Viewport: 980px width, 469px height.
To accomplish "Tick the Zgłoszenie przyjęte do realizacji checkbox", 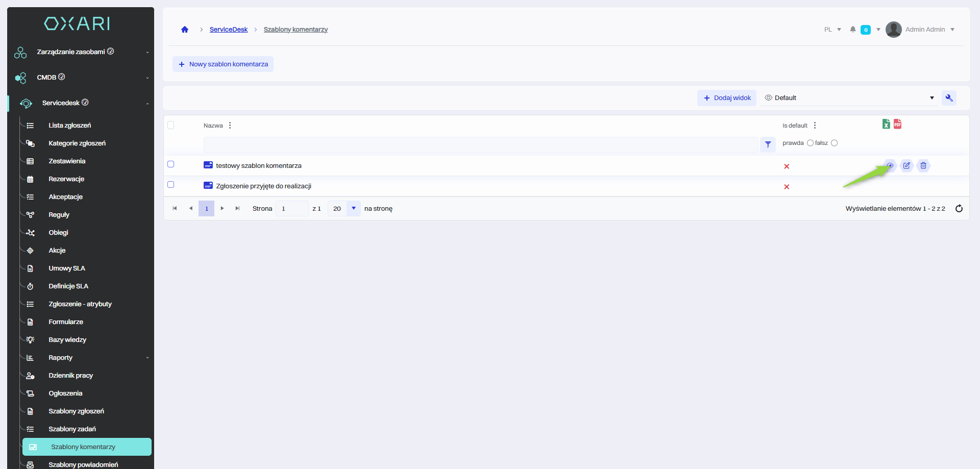I will pyautogui.click(x=171, y=185).
